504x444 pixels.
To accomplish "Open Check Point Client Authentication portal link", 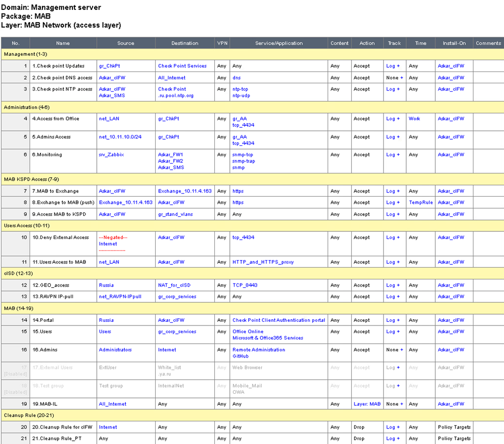I will coord(279,320).
